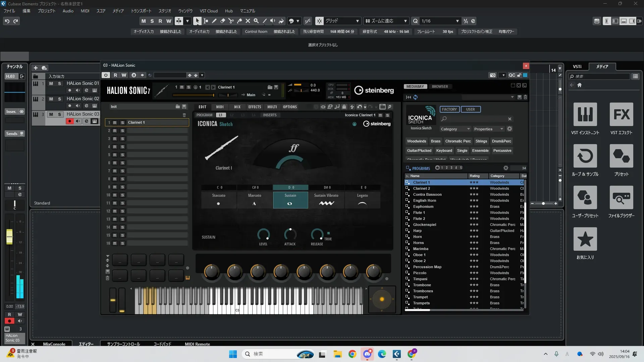Switch to the EFFECTS tab in HALion Sonic

pos(255,107)
